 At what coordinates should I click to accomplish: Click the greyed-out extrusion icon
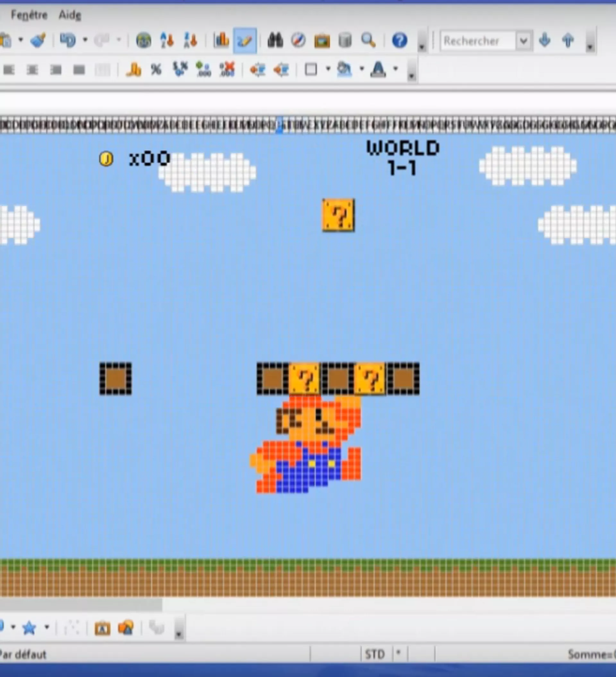point(156,628)
